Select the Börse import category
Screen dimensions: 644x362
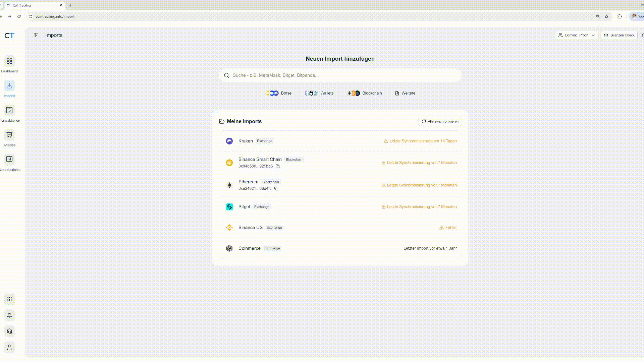[x=278, y=93]
